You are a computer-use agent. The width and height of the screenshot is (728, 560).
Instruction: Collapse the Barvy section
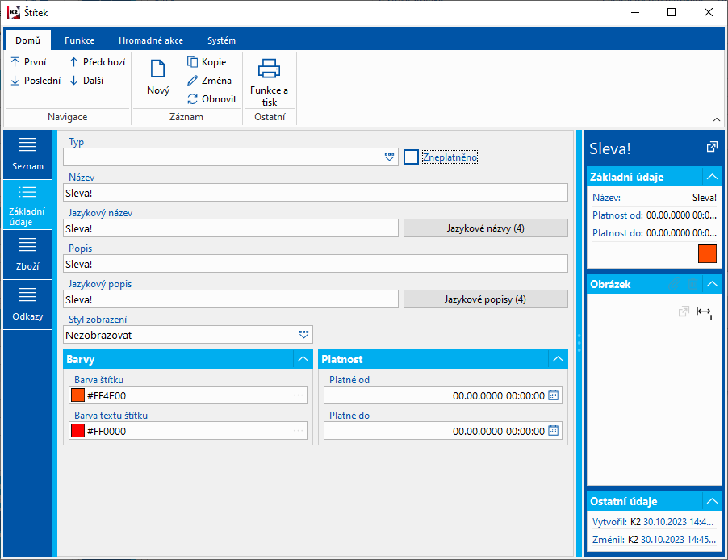(x=303, y=359)
